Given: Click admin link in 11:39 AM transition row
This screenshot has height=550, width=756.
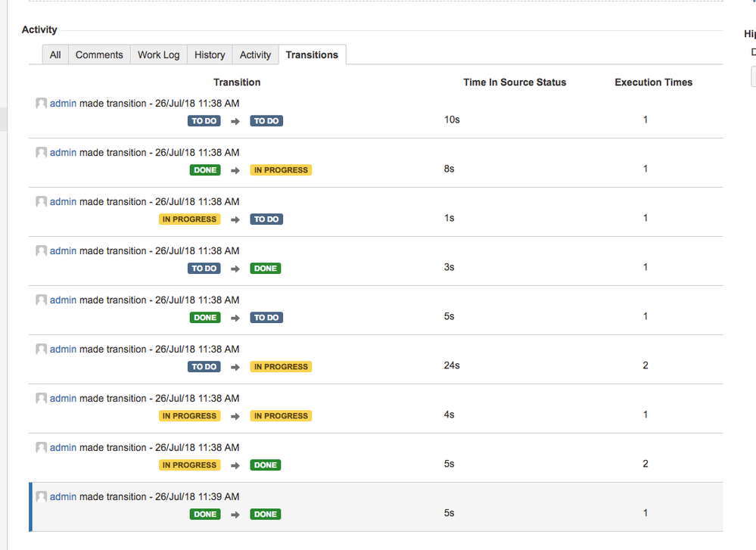Looking at the screenshot, I should pyautogui.click(x=63, y=496).
